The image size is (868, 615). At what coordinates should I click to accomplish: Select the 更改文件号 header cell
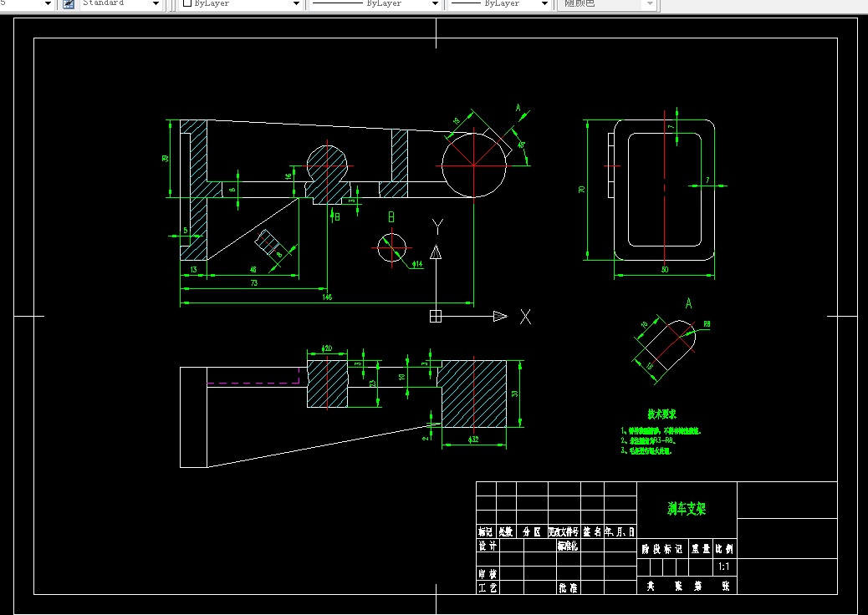click(564, 532)
